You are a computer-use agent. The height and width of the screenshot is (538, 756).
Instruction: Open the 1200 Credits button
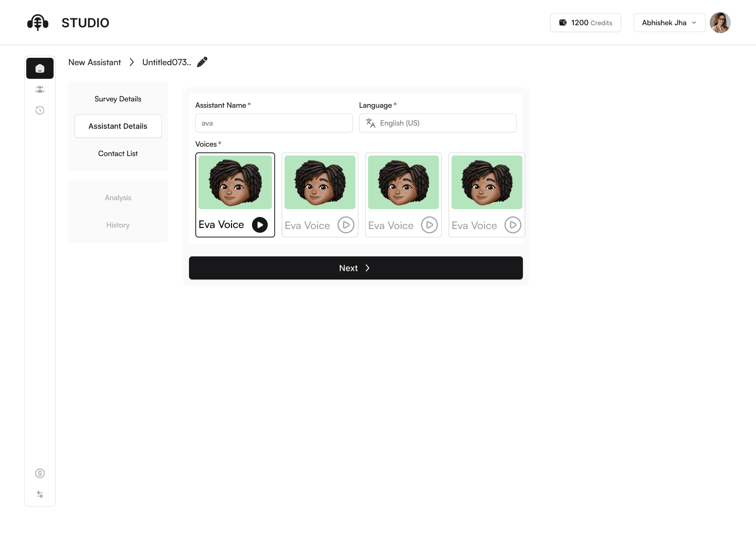pos(585,23)
